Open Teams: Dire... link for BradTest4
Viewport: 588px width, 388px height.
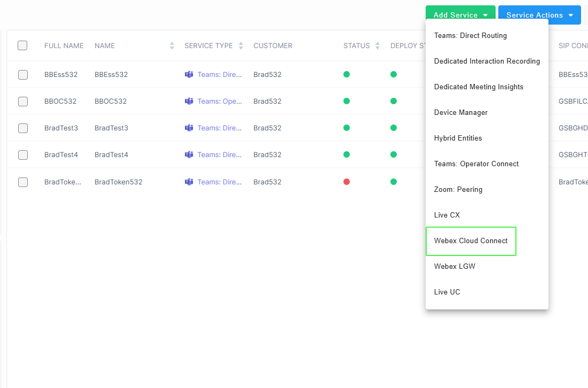coord(219,154)
